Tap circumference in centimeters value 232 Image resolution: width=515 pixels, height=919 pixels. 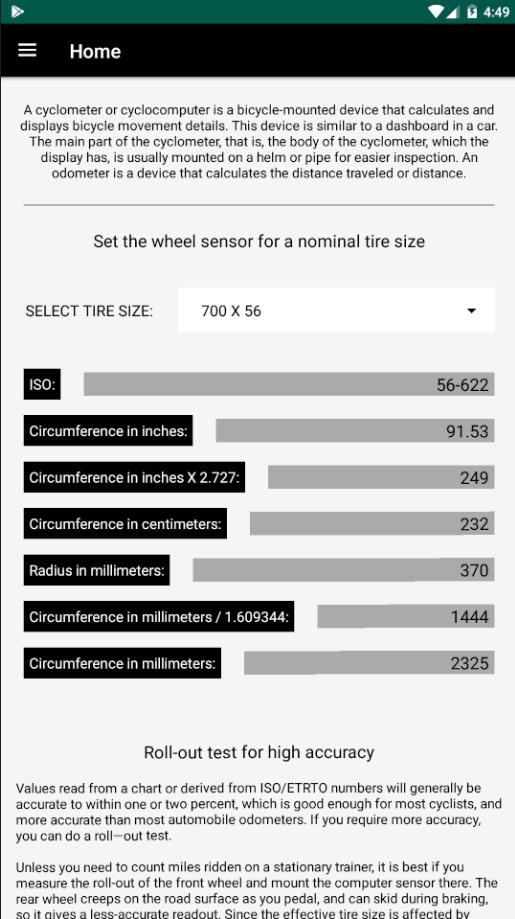pyautogui.click(x=372, y=523)
